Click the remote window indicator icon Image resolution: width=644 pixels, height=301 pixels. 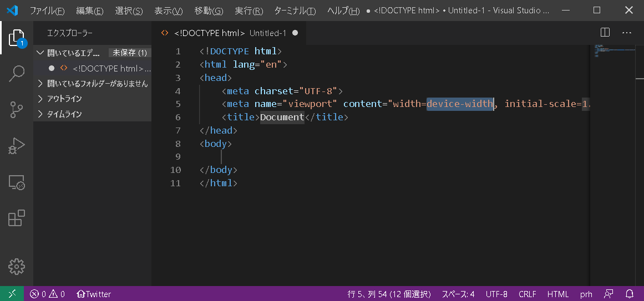(x=12, y=294)
